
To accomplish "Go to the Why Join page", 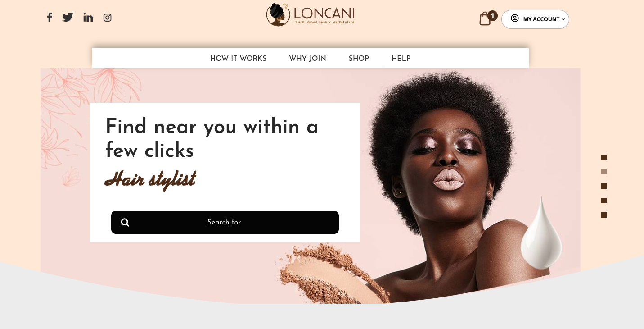I will pos(308,58).
